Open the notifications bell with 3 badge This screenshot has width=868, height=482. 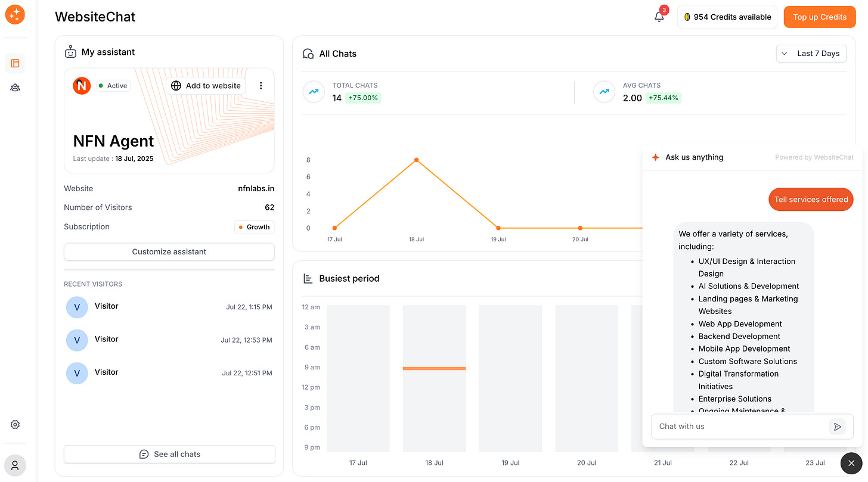coord(659,16)
